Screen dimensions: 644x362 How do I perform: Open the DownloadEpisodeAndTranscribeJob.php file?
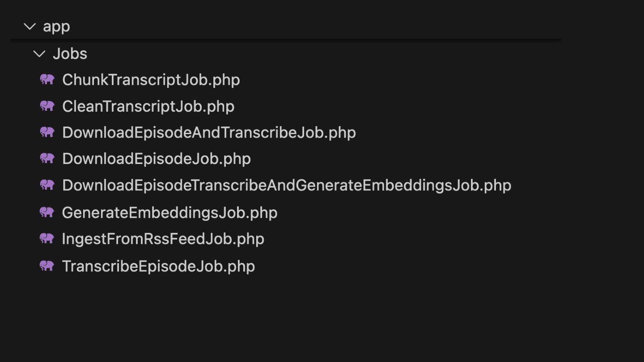[209, 133]
